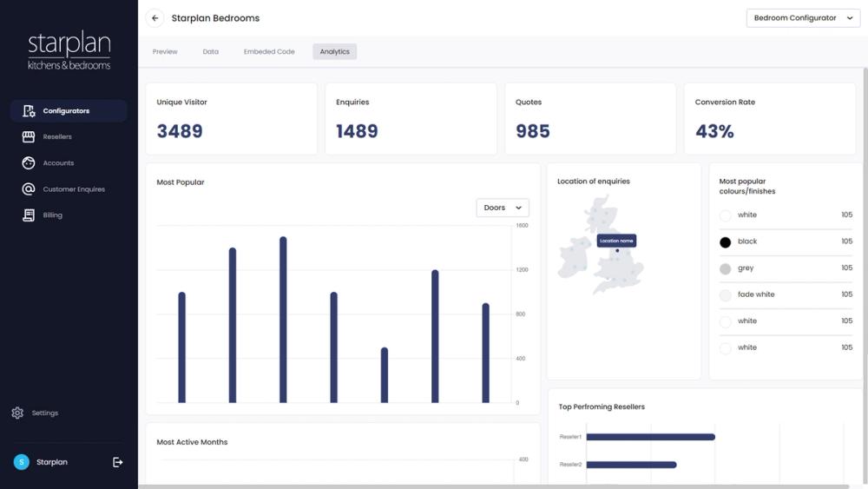Click the tallest bar in Most Popular chart
The width and height of the screenshot is (868, 489).
(x=283, y=320)
